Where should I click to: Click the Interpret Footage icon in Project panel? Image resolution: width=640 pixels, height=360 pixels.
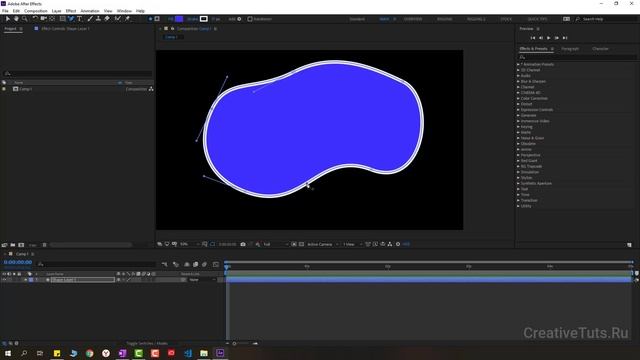point(4,245)
